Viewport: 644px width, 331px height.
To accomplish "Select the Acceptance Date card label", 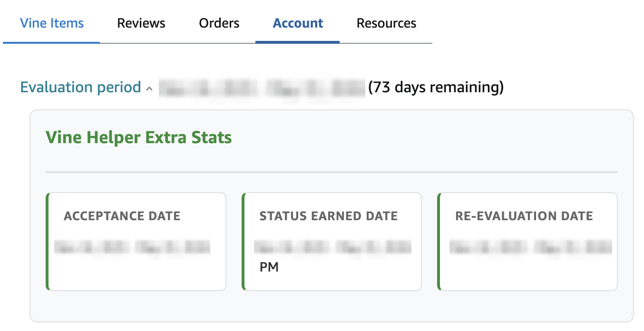I will pos(122,216).
